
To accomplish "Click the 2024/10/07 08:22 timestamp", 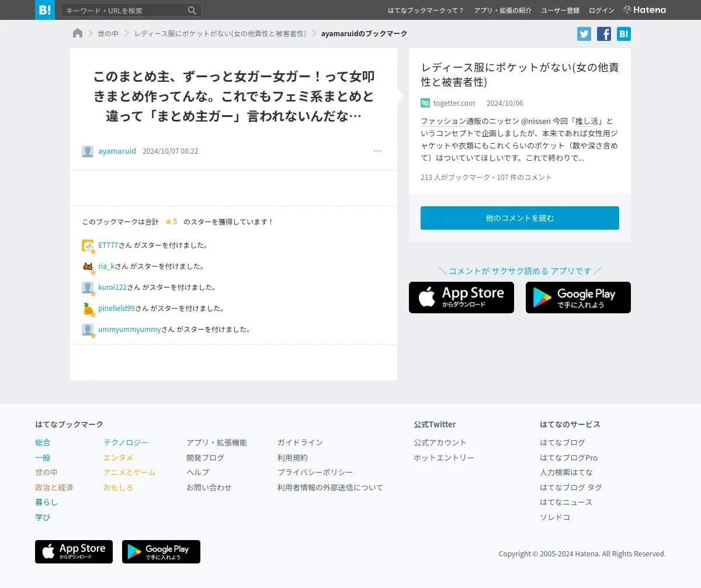I will pos(171,151).
